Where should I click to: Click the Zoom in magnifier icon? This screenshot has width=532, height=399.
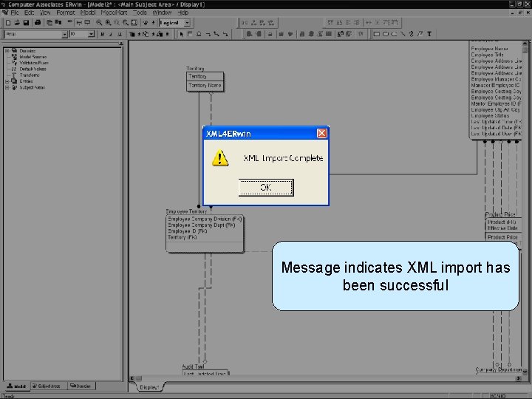pos(108,23)
